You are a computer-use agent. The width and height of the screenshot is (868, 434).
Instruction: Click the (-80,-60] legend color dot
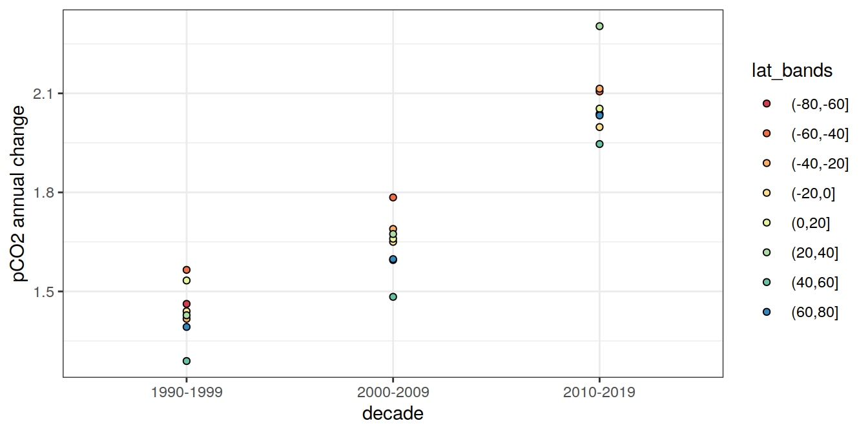tap(767, 103)
